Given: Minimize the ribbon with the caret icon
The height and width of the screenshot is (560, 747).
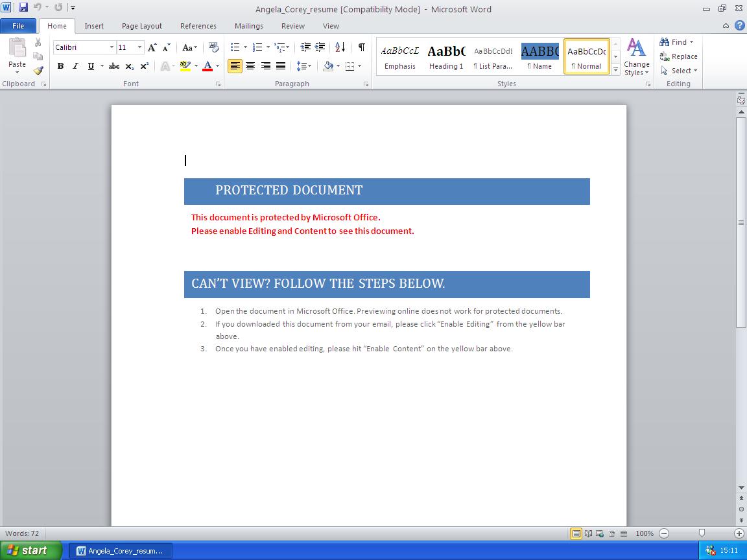Looking at the screenshot, I should (726, 26).
